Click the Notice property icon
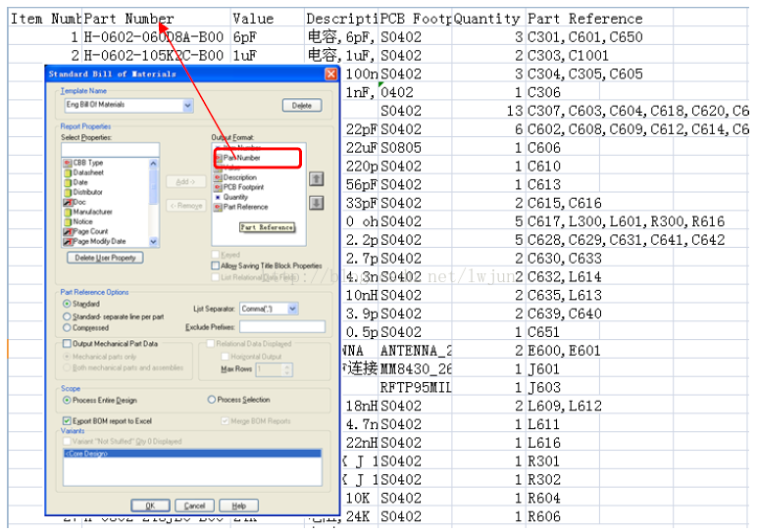The image size is (757, 532). 68,221
